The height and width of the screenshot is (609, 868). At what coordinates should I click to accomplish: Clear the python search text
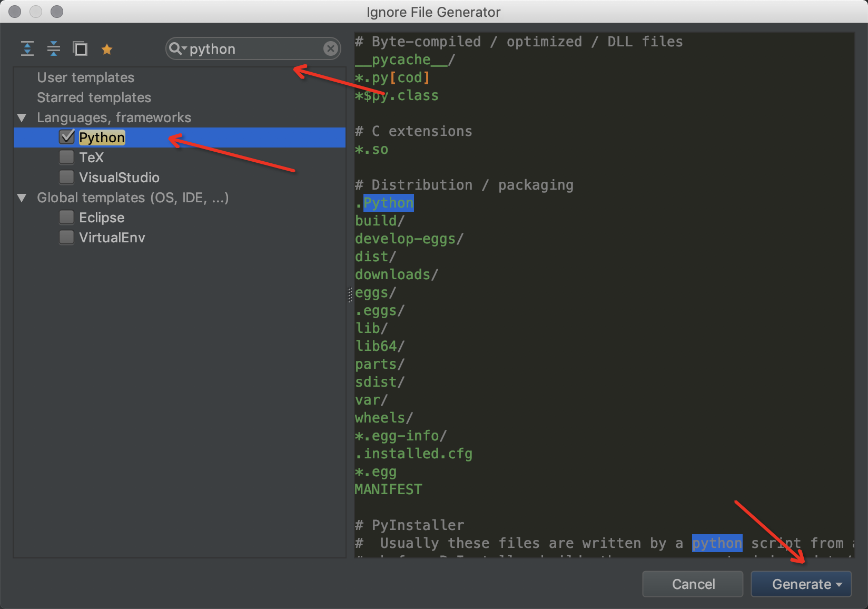pos(330,49)
